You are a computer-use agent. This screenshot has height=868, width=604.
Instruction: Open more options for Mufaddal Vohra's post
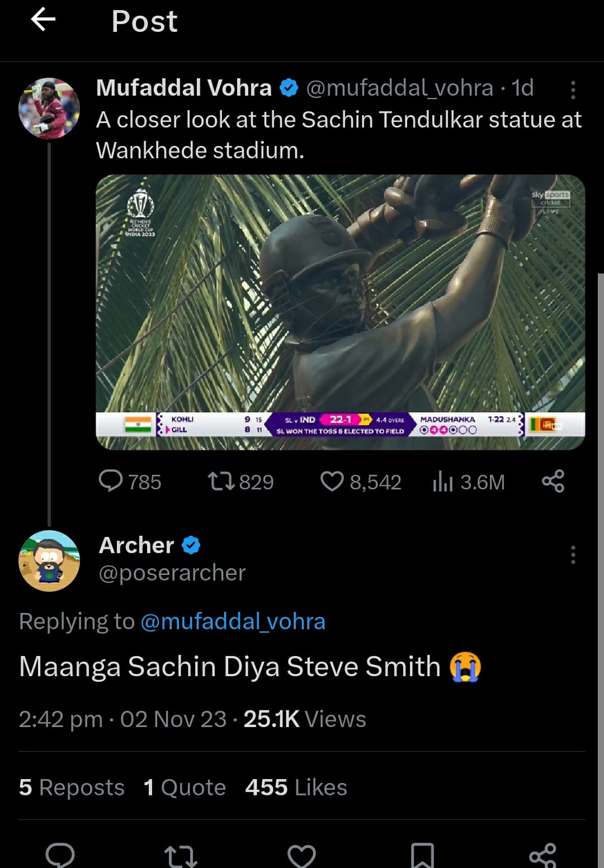573,90
